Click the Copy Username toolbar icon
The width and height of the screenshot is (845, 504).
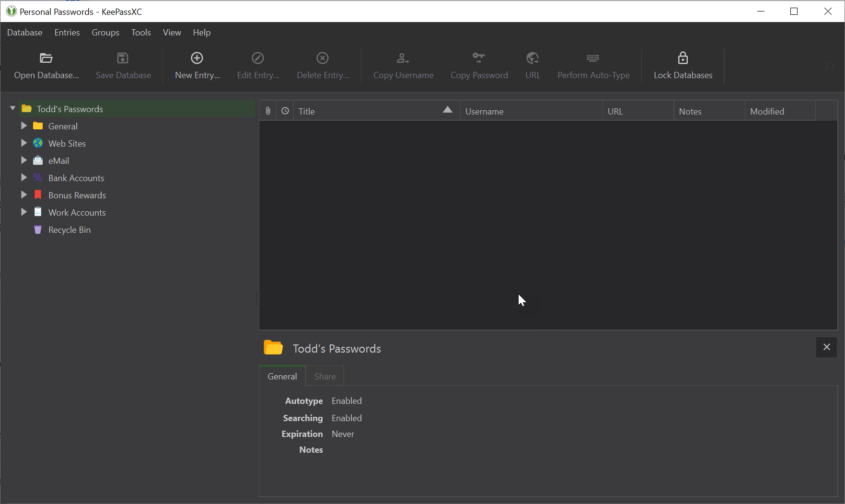click(x=403, y=58)
